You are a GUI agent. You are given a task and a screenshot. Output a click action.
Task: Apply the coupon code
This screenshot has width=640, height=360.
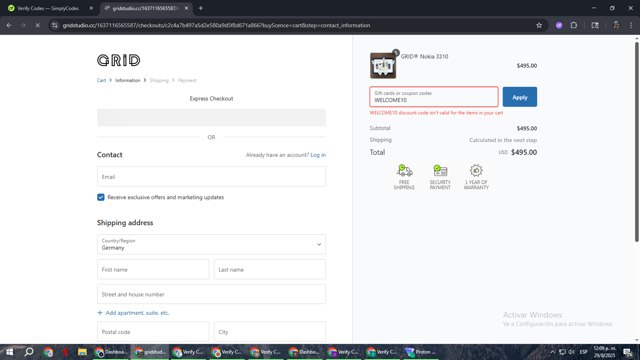pyautogui.click(x=520, y=97)
